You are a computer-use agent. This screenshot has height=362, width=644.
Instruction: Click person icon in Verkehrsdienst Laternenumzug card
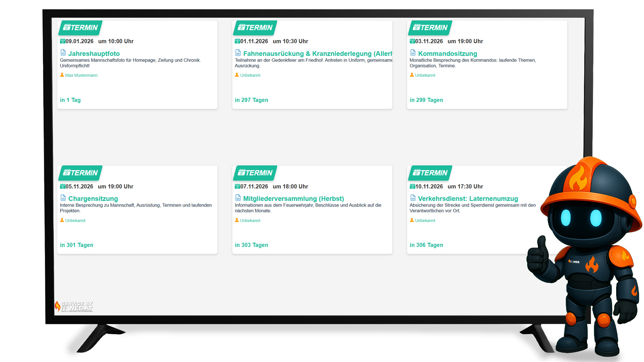click(x=412, y=220)
